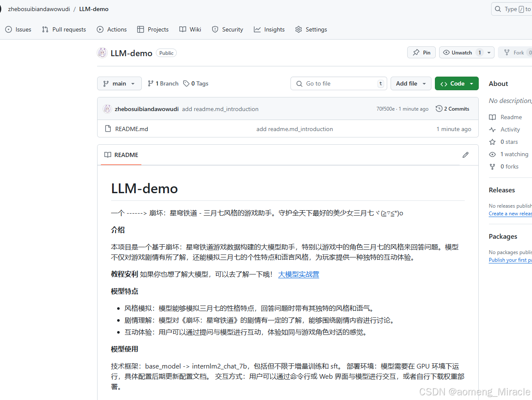Click the 1 minute ago timestamp in README.md row
This screenshot has height=400, width=532.
(x=454, y=129)
